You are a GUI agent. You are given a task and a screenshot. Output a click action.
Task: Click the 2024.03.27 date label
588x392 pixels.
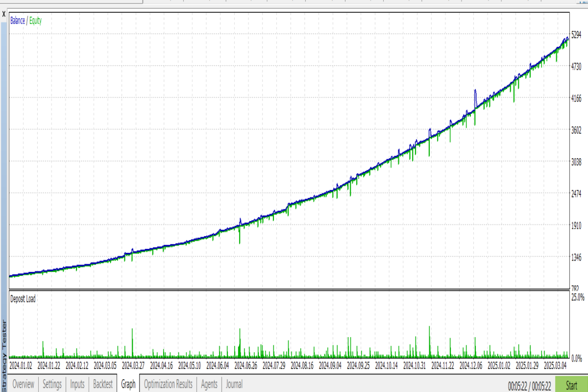133,365
